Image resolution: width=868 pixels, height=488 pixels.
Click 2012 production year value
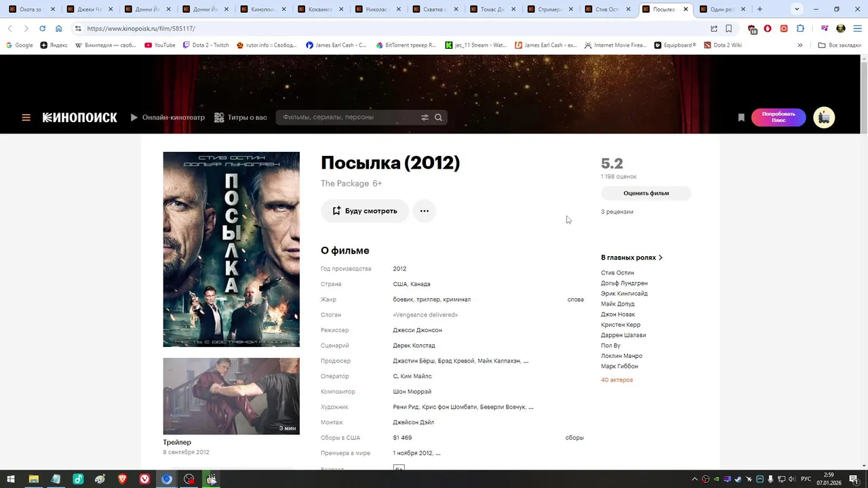[399, 268]
